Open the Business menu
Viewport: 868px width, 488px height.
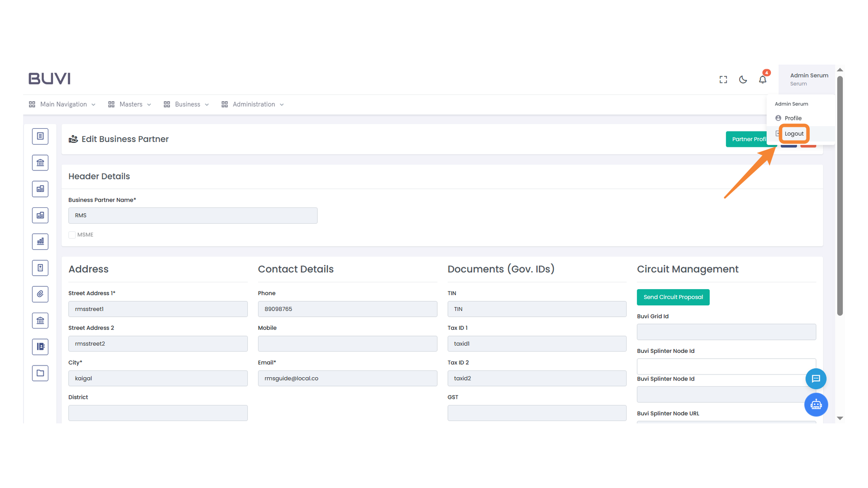click(187, 104)
